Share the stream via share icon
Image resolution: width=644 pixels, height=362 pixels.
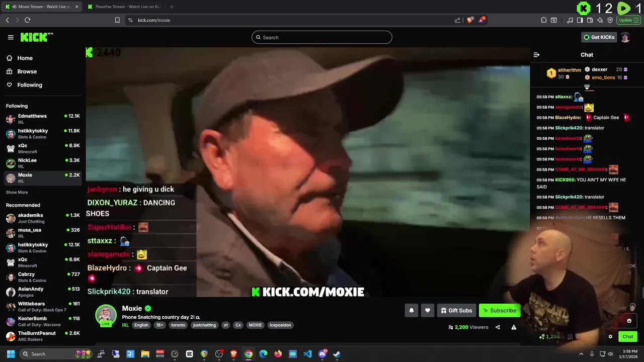[498, 327]
